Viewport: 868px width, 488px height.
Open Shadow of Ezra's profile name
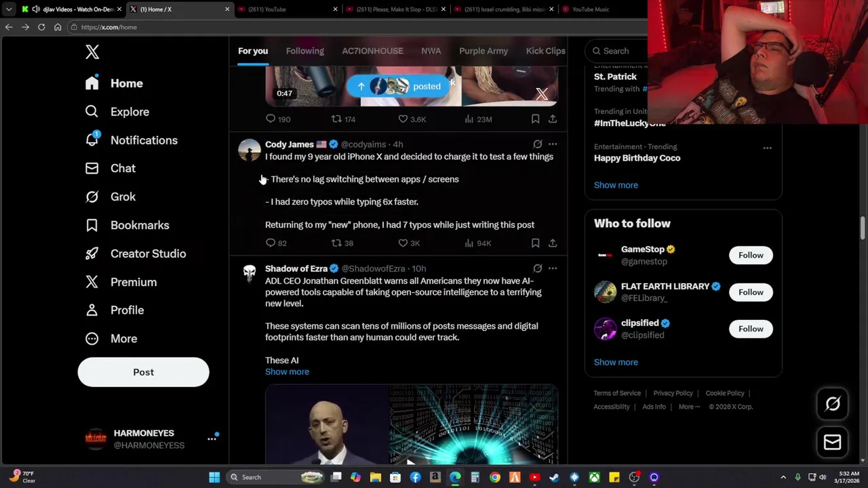point(296,268)
